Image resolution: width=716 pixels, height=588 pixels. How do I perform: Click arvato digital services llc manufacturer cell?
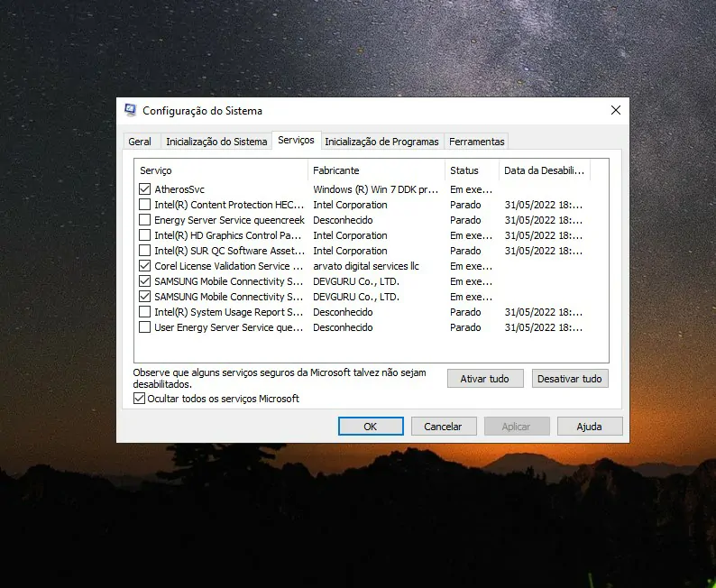point(366,266)
